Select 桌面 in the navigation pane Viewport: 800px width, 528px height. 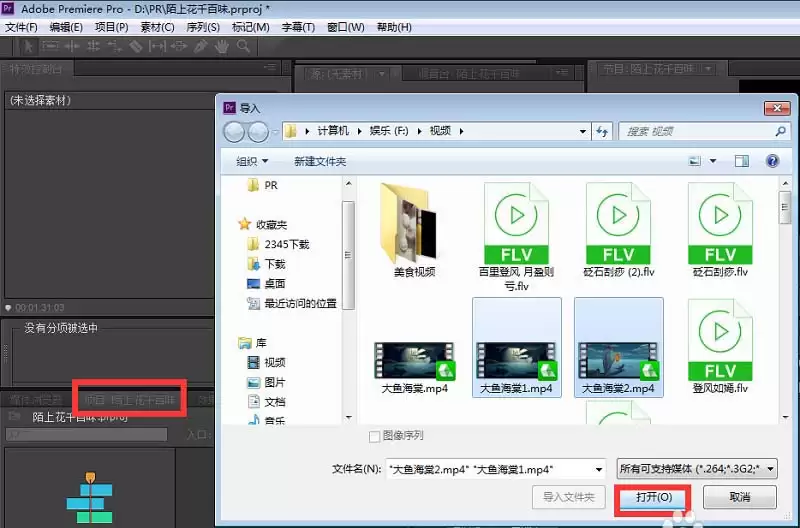tap(275, 284)
